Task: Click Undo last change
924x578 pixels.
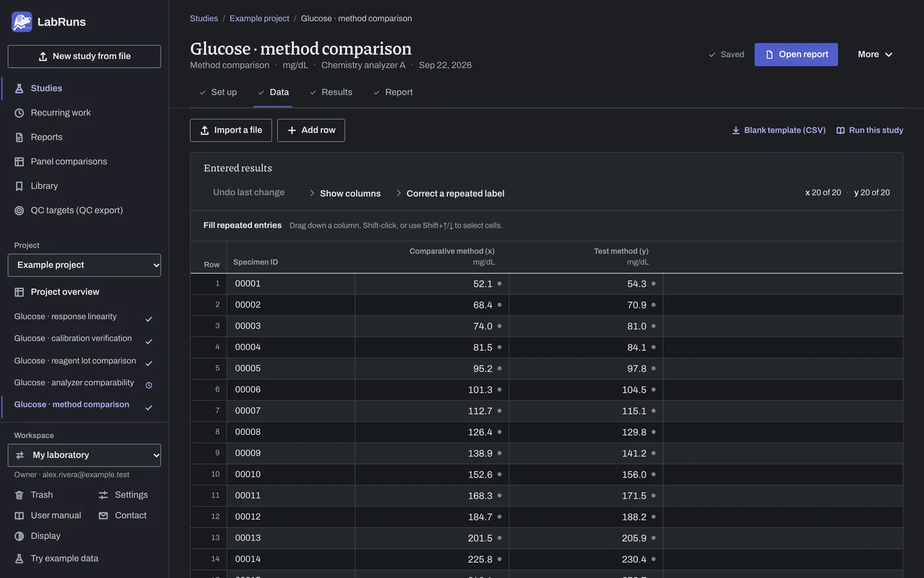Action: 249,193
